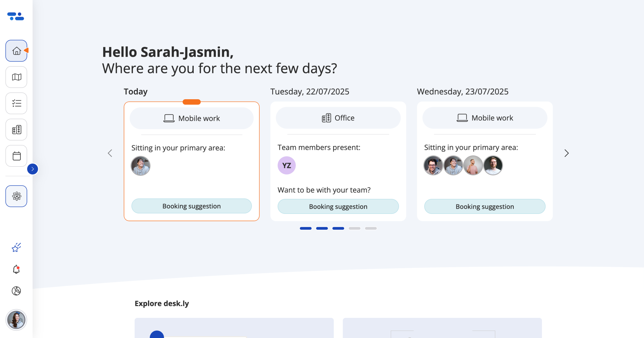This screenshot has width=644, height=338.
Task: Click Booking suggestion on Tuesday's card
Action: (338, 207)
